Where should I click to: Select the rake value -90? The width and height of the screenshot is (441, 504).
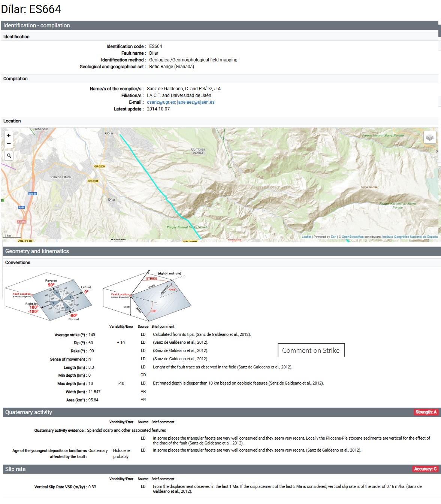pyautogui.click(x=91, y=351)
